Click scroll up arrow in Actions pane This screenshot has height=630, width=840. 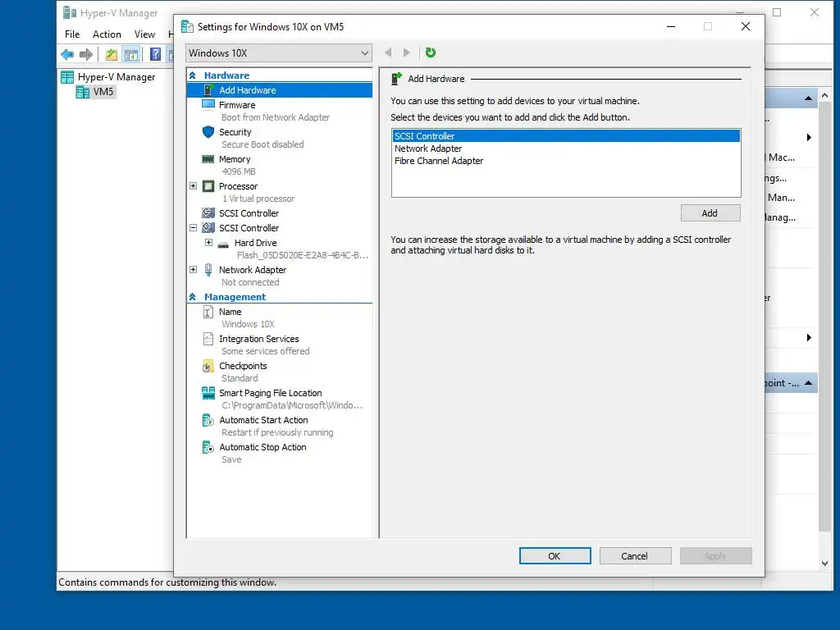pos(825,95)
